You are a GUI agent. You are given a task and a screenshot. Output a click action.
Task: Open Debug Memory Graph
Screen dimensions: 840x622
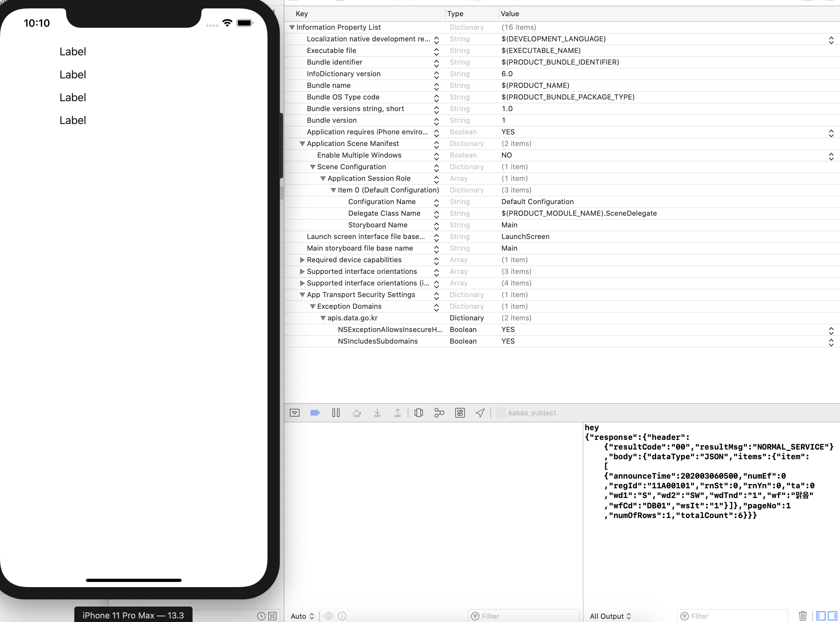pyautogui.click(x=439, y=413)
